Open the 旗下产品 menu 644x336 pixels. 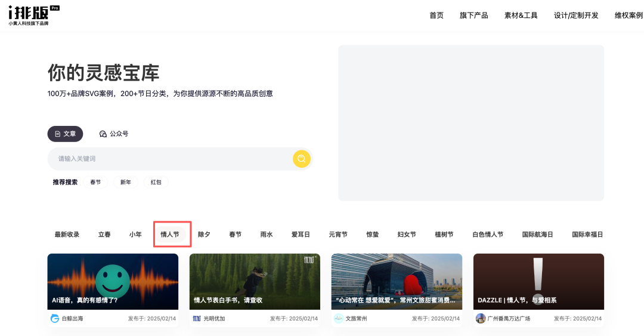coord(473,16)
